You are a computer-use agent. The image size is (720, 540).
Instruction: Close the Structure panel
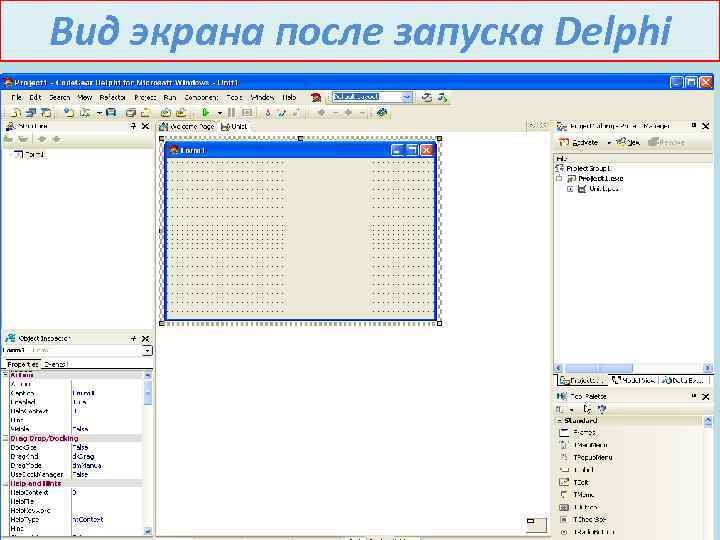(145, 126)
